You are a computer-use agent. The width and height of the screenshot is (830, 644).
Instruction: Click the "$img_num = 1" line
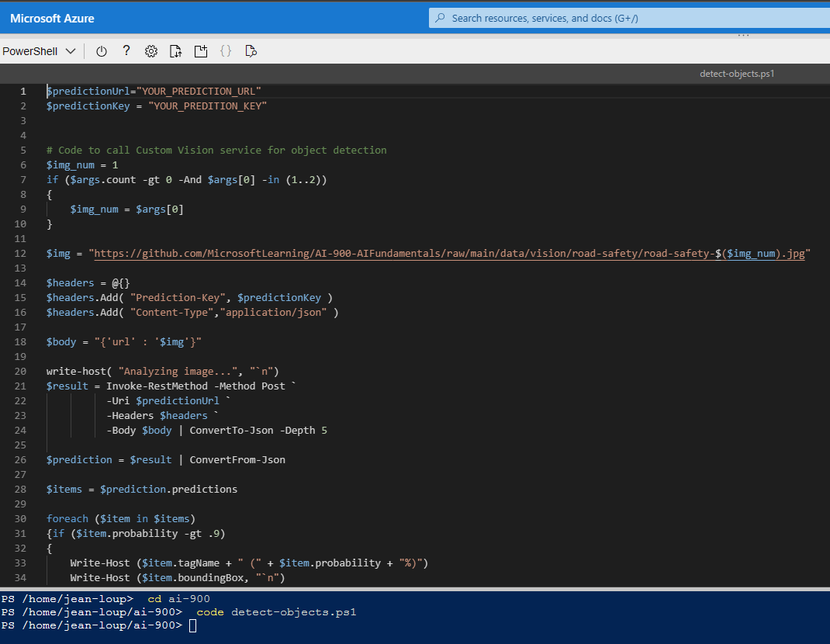82,165
